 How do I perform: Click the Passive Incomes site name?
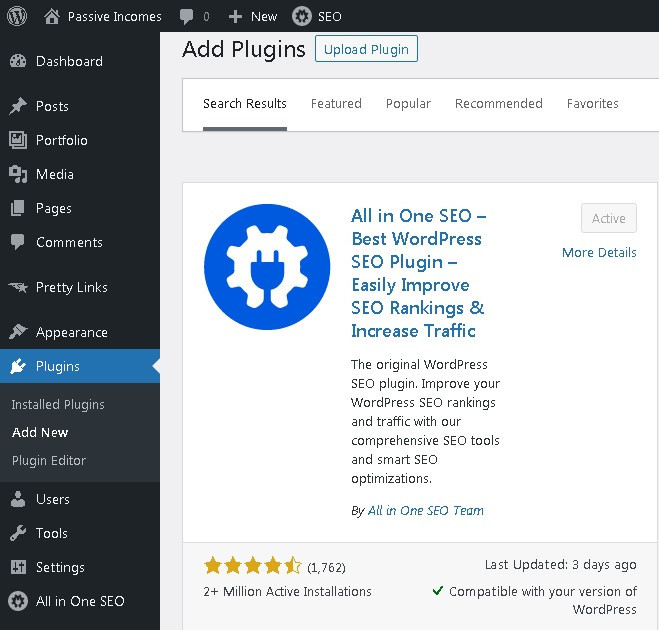tap(115, 17)
